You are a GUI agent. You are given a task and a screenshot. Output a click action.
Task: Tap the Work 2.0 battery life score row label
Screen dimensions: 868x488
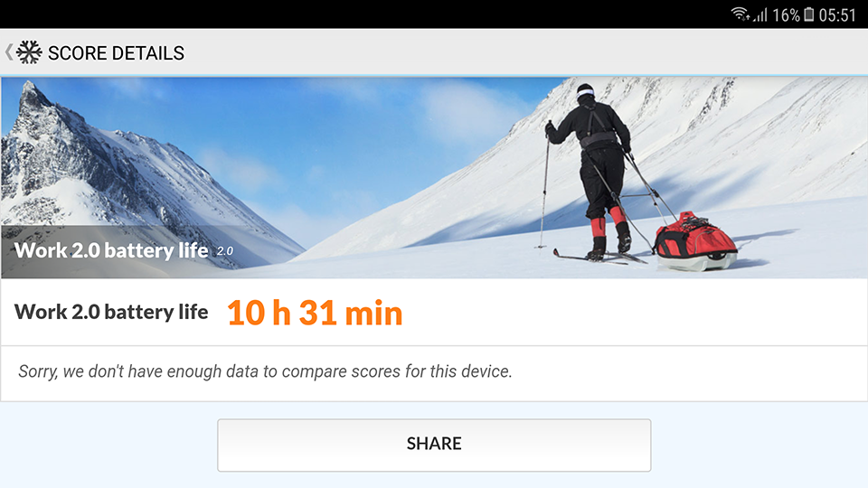click(111, 312)
